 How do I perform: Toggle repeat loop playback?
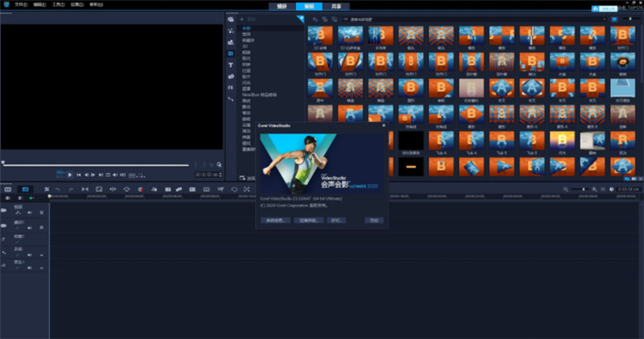[108, 175]
